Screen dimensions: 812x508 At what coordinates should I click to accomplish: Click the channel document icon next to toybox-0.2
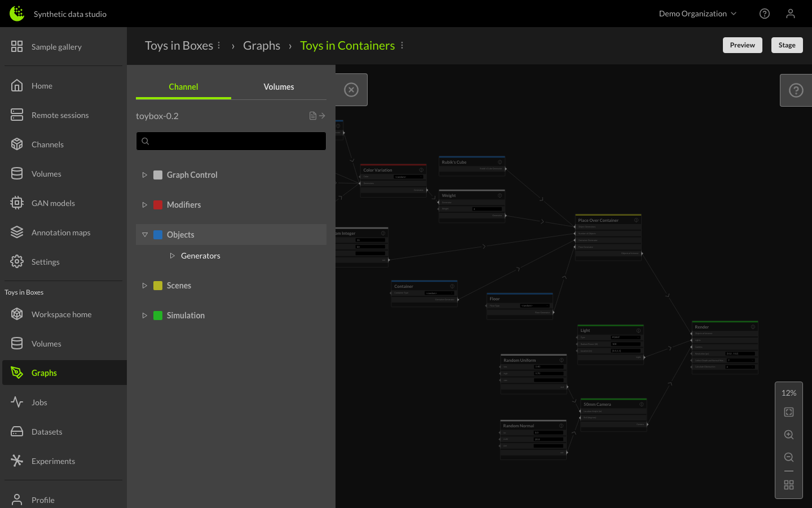[313, 115]
